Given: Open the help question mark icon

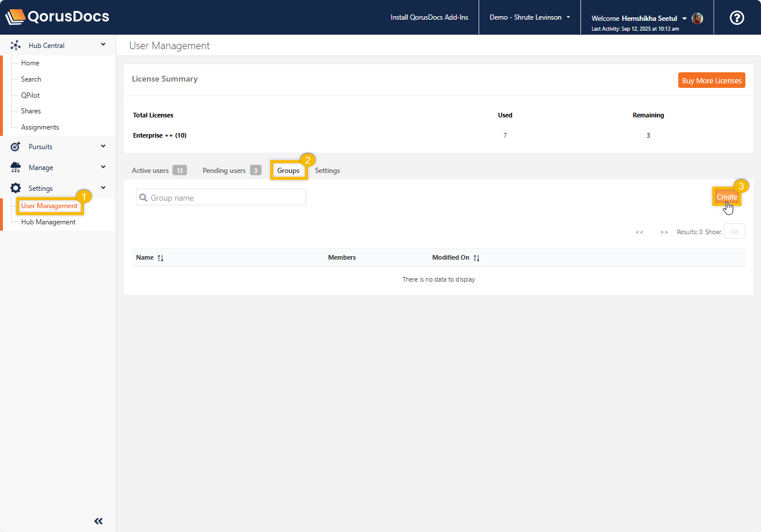Looking at the screenshot, I should 737,18.
